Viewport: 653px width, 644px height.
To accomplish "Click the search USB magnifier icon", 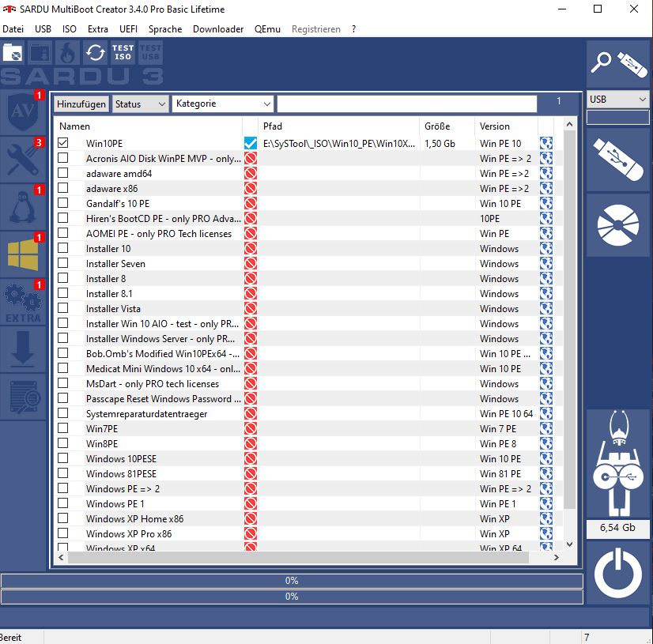I will point(618,64).
